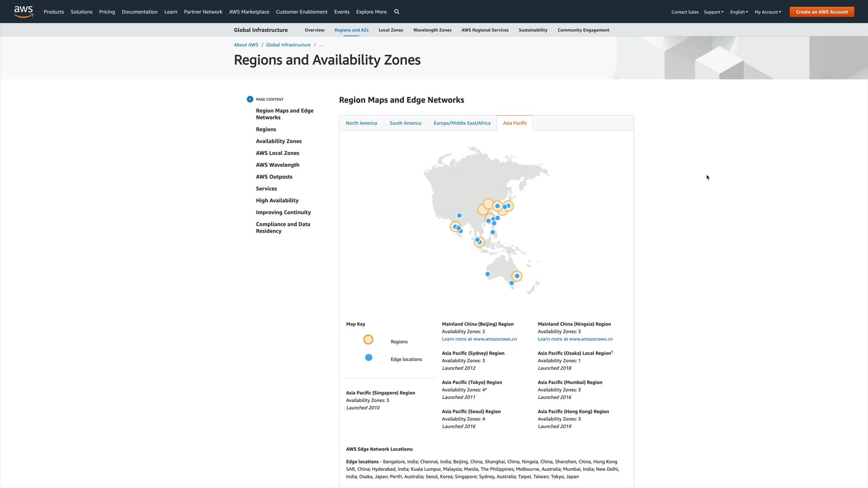Click Create an AWS Account button
The image size is (868, 488).
821,12
